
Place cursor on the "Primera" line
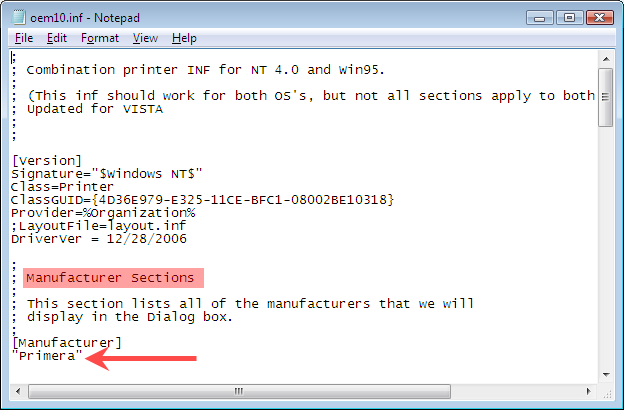point(47,355)
